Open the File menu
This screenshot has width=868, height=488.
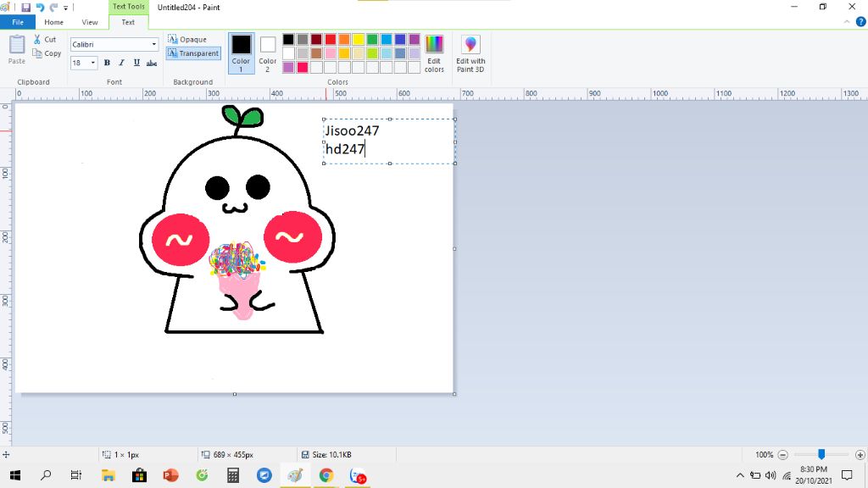[17, 22]
